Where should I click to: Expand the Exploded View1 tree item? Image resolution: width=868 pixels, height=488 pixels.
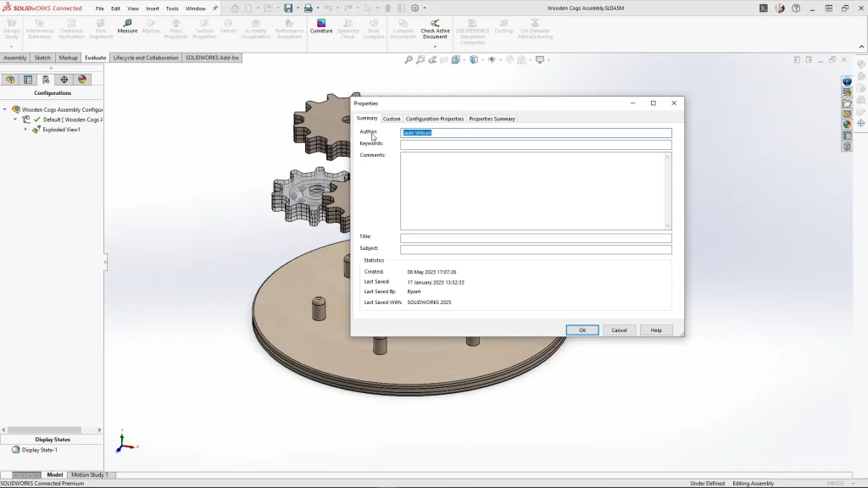tap(25, 130)
